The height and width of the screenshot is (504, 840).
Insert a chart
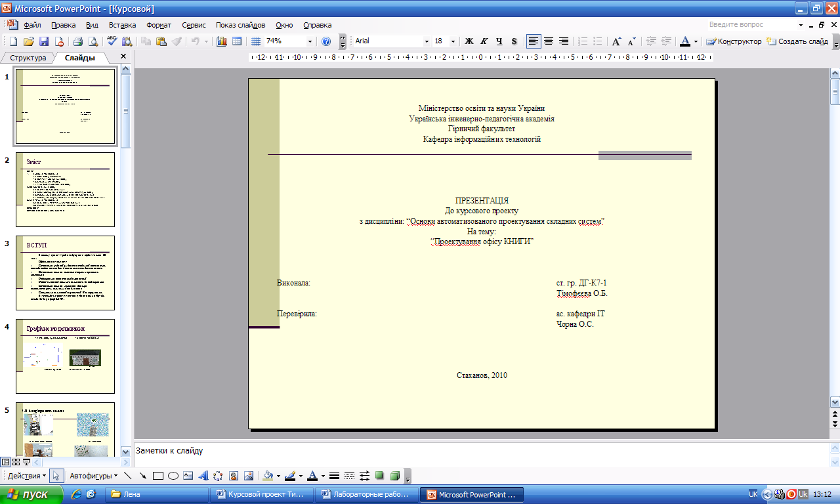221,41
